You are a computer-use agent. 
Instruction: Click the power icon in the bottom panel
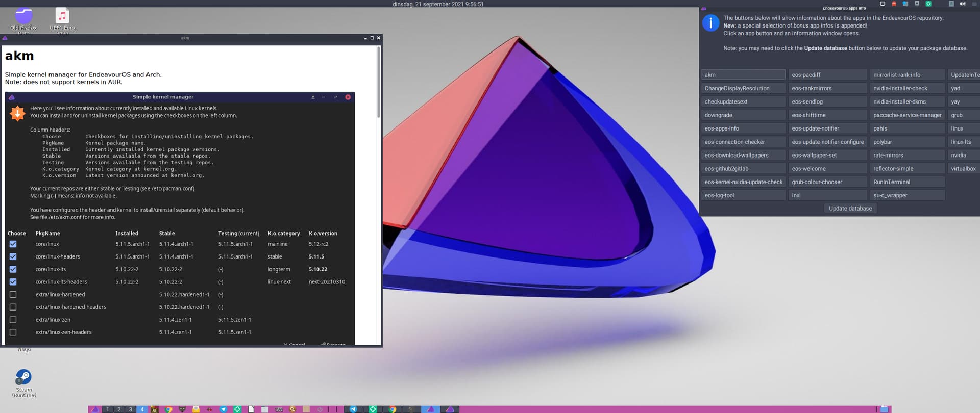point(320,409)
